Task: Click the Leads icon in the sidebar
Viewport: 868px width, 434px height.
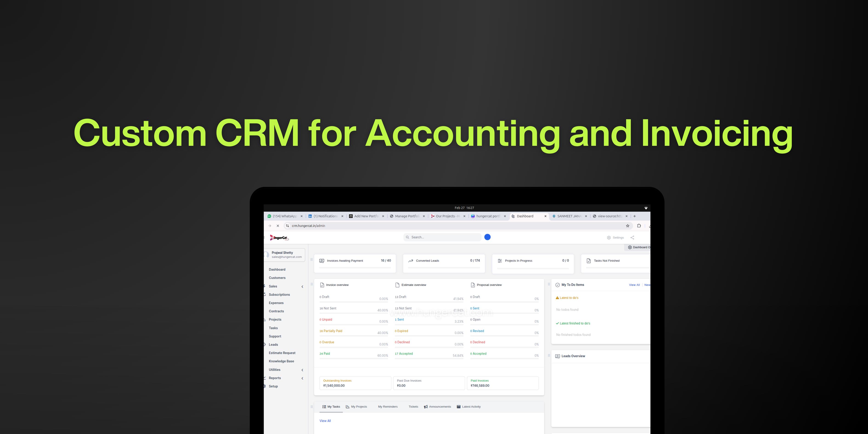Action: coord(265,344)
